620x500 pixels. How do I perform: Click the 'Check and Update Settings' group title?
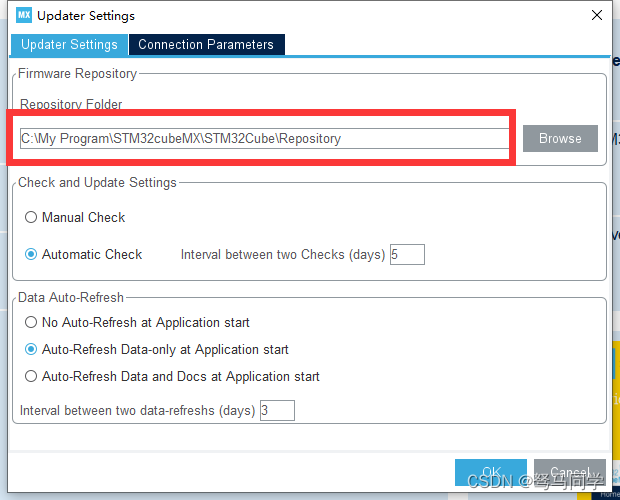97,183
